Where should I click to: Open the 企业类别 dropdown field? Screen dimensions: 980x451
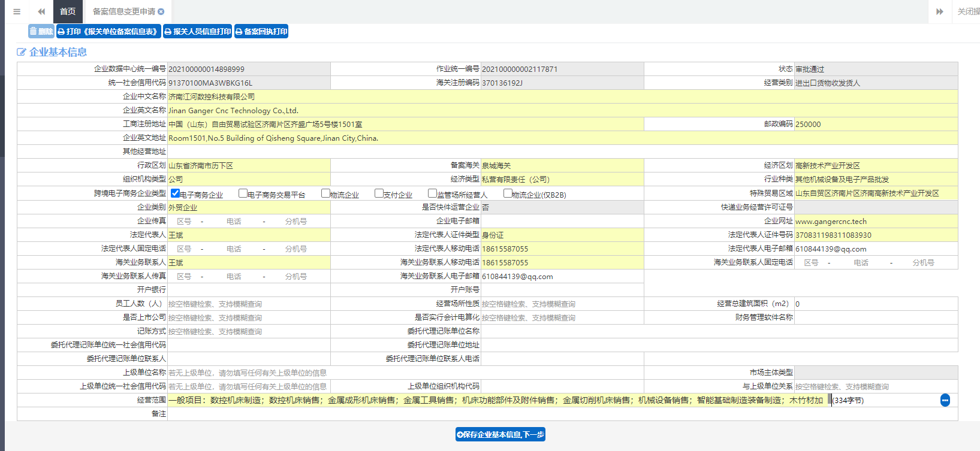[249, 207]
